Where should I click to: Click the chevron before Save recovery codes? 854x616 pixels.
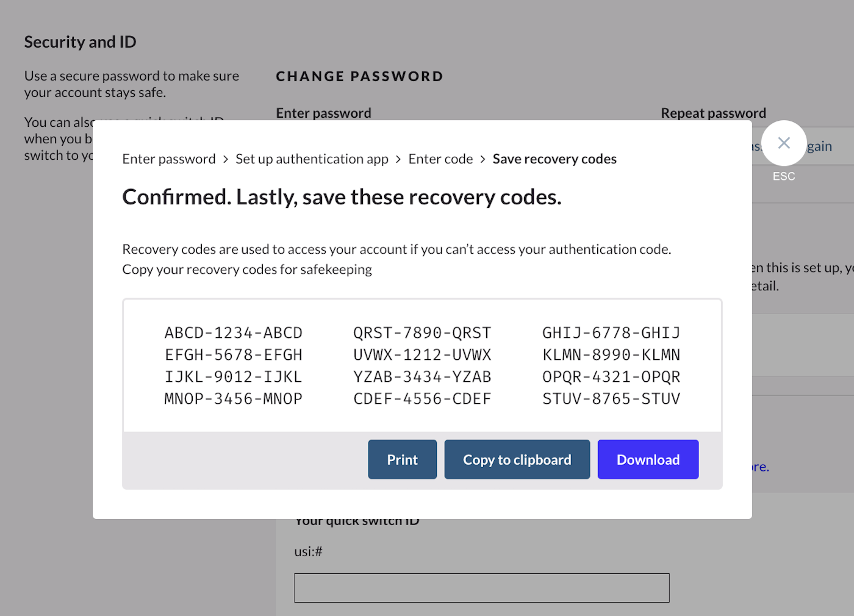point(483,159)
